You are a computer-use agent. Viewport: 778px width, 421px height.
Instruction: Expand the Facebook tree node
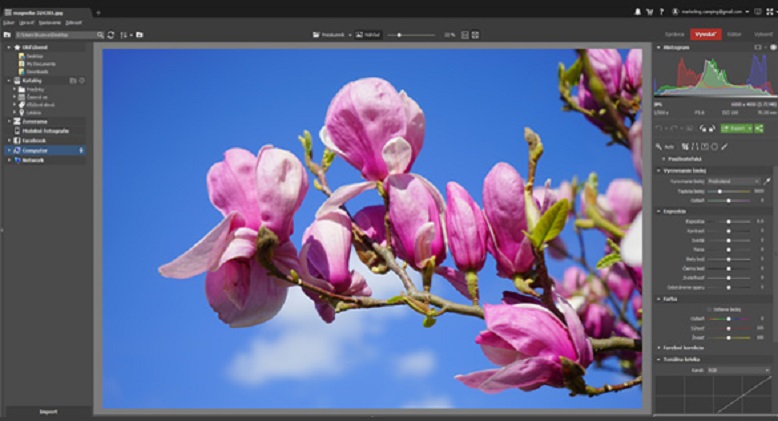click(9, 140)
